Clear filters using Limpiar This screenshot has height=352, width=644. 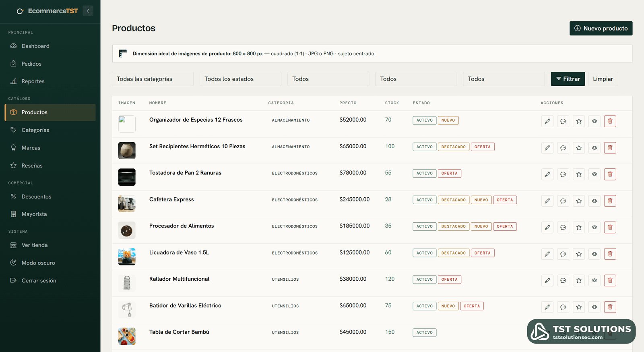coord(603,79)
